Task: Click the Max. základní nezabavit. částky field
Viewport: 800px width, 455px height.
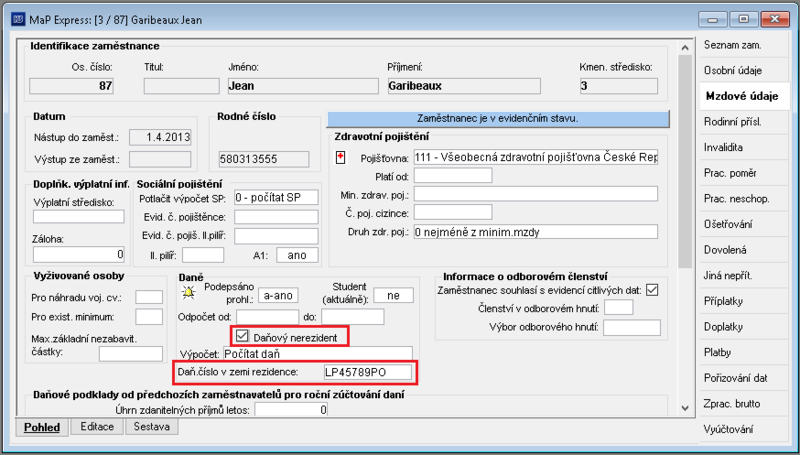Action: point(131,353)
